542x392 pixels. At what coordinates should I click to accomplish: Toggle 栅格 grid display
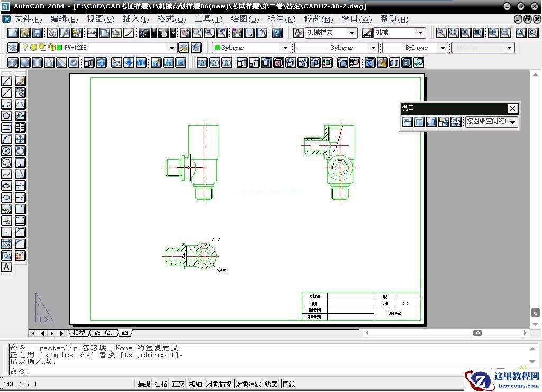point(161,384)
